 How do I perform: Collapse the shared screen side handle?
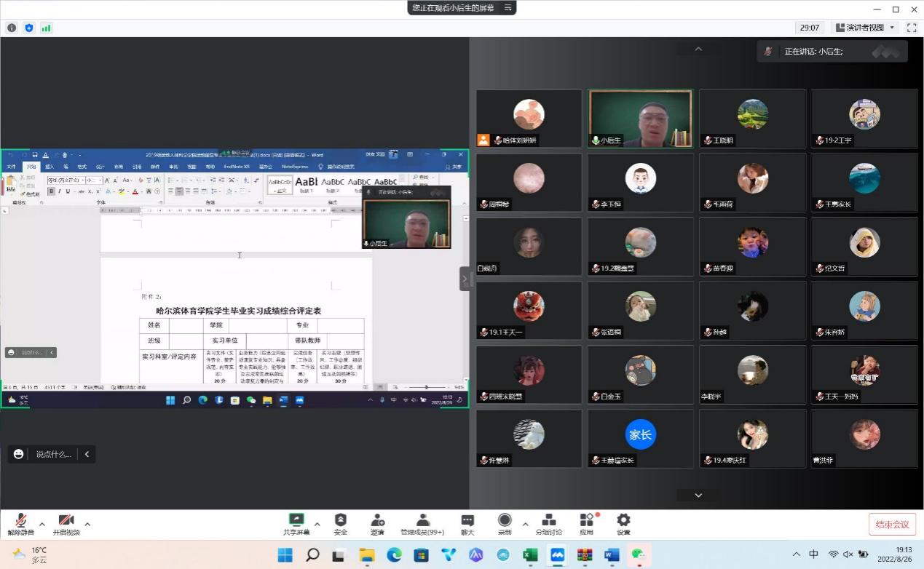coord(465,279)
